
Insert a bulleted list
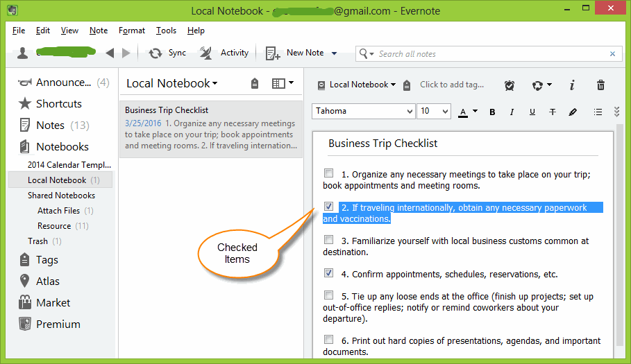598,112
